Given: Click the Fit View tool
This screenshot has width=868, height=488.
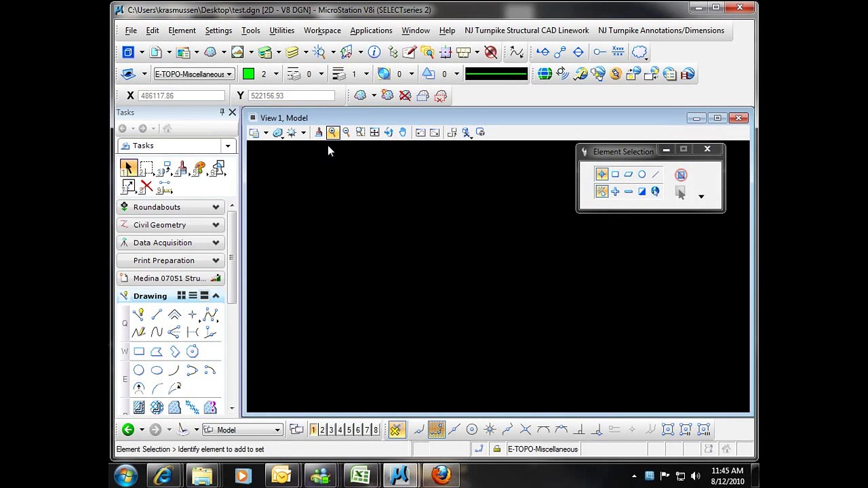Looking at the screenshot, I should point(374,133).
